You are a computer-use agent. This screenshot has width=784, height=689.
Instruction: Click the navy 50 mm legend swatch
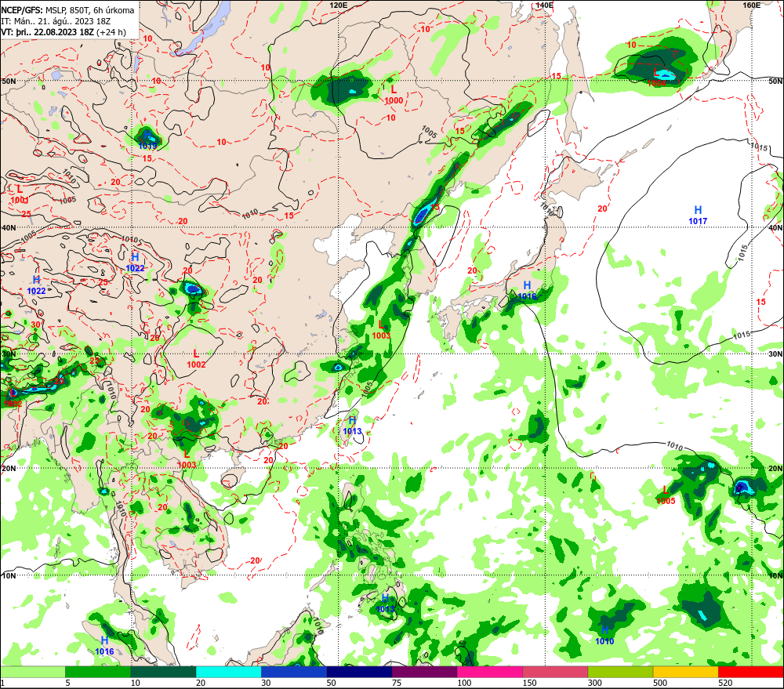359,672
